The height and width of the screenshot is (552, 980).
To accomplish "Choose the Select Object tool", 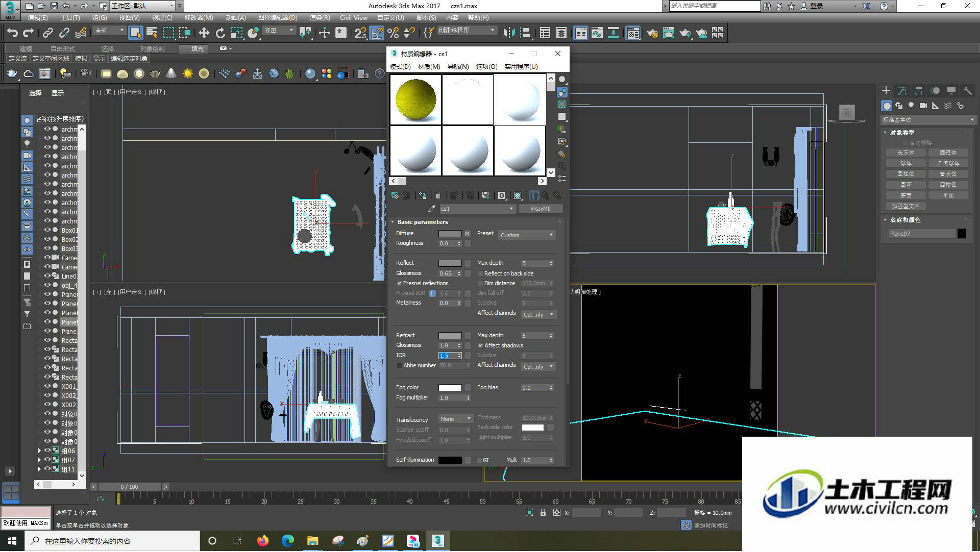I will point(135,33).
